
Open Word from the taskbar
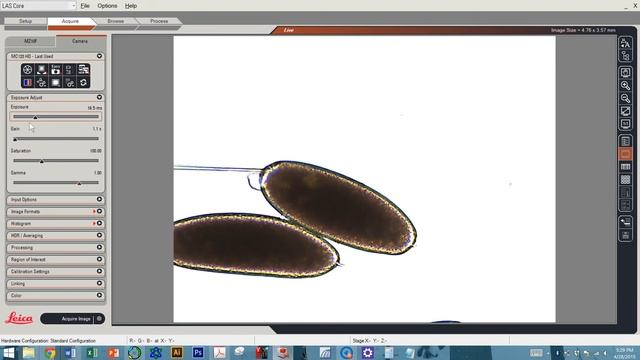tap(71, 353)
